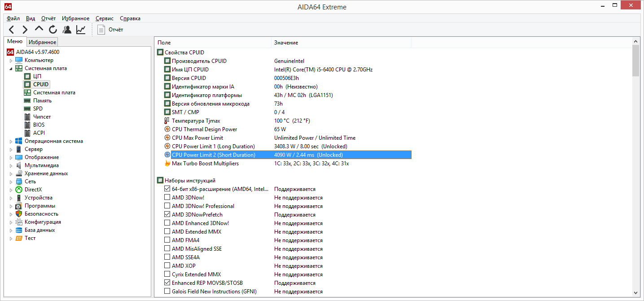The image size is (644, 301).
Task: Expand the Мультимедиа tree node
Action: [11, 166]
